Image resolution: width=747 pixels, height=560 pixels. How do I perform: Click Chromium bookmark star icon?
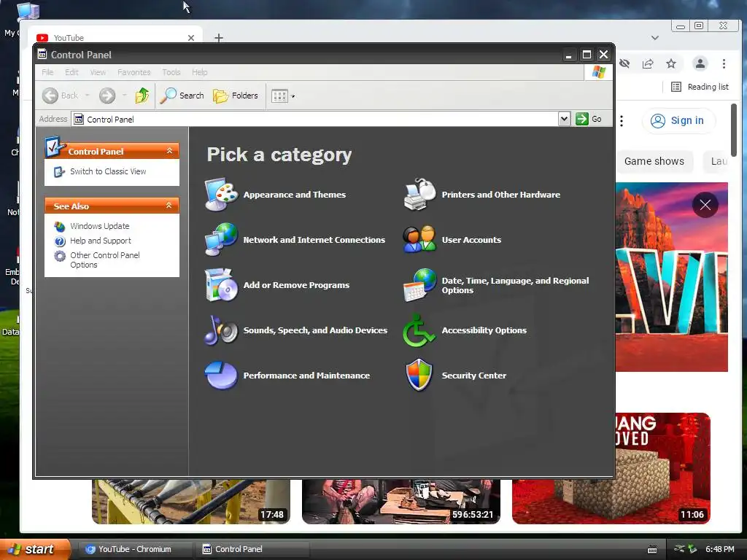671,63
